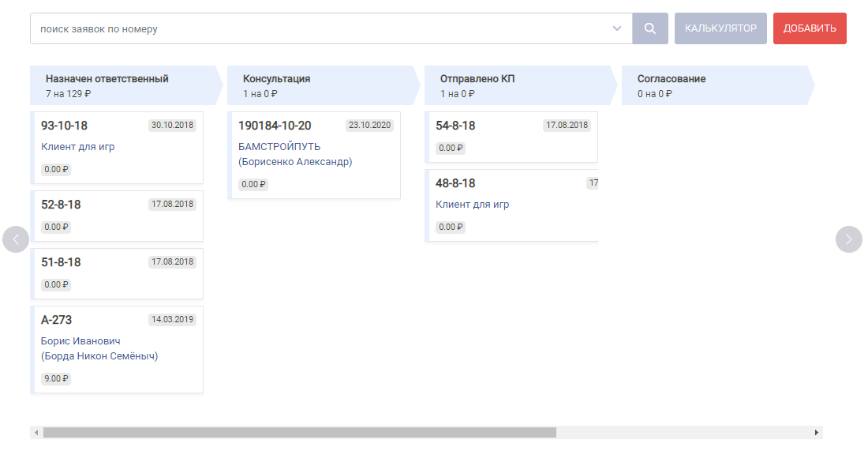Open order card 52-8-18

[117, 216]
